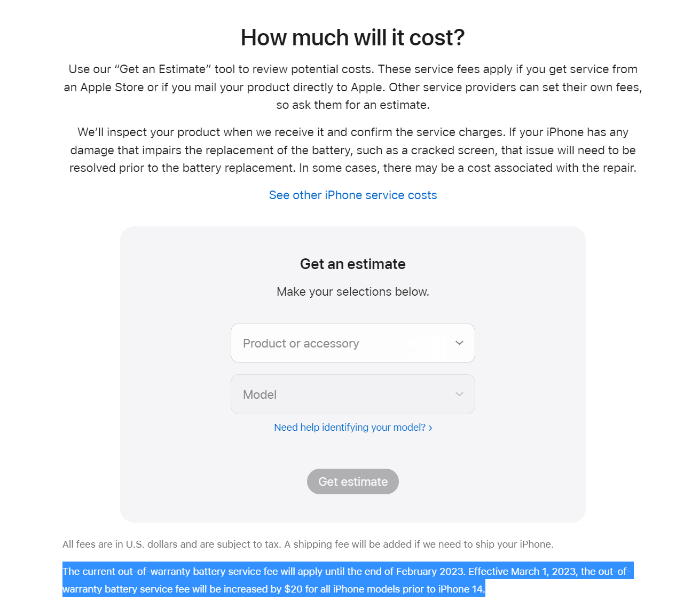
Task: Expand the Model dropdown
Action: 342,394
